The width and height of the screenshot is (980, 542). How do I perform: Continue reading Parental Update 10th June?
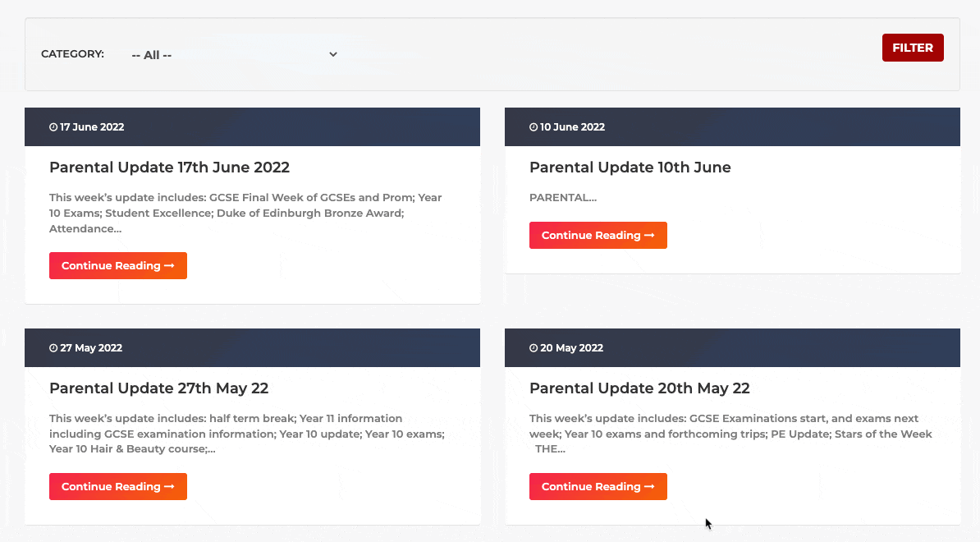pyautogui.click(x=598, y=235)
